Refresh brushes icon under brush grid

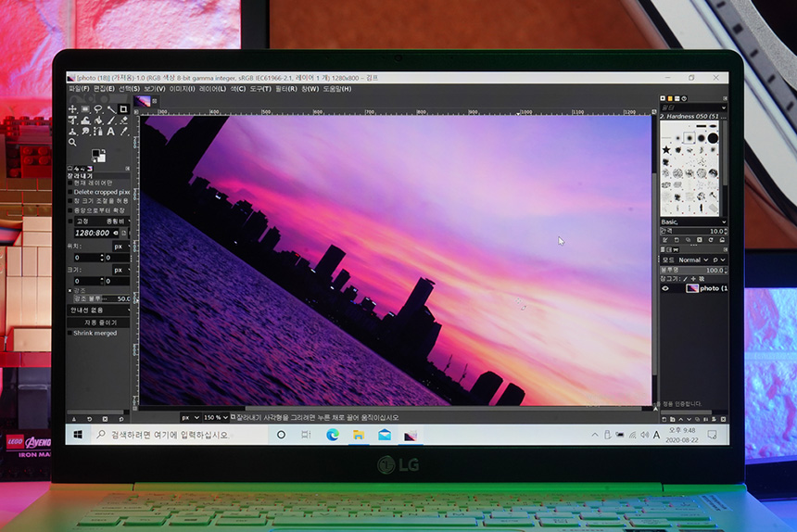pyautogui.click(x=711, y=240)
